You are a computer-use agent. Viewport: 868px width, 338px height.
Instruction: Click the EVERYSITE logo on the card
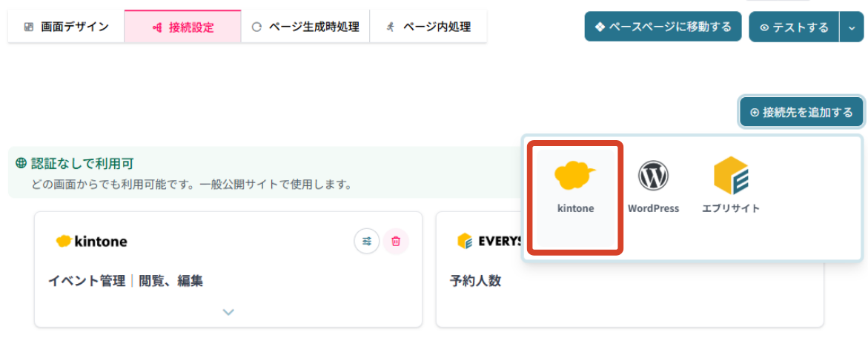coord(490,242)
